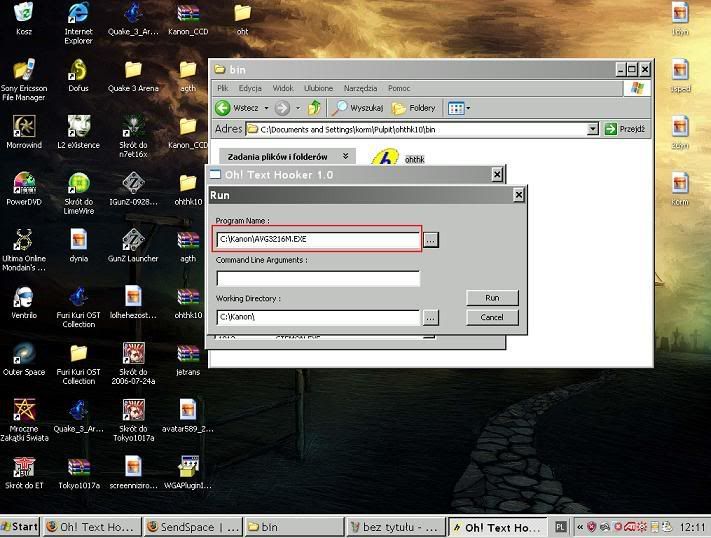Focus the Working Directory text field

pos(318,317)
